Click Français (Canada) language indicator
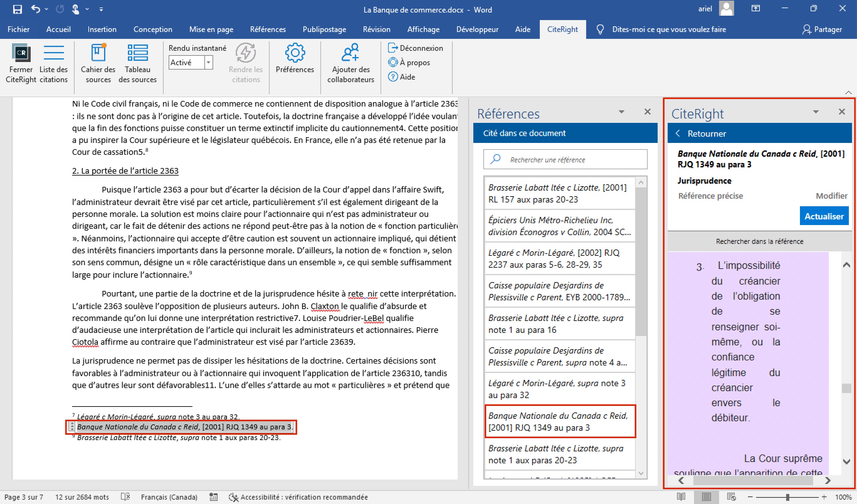Screen dimensions: 857x504 click(x=169, y=497)
